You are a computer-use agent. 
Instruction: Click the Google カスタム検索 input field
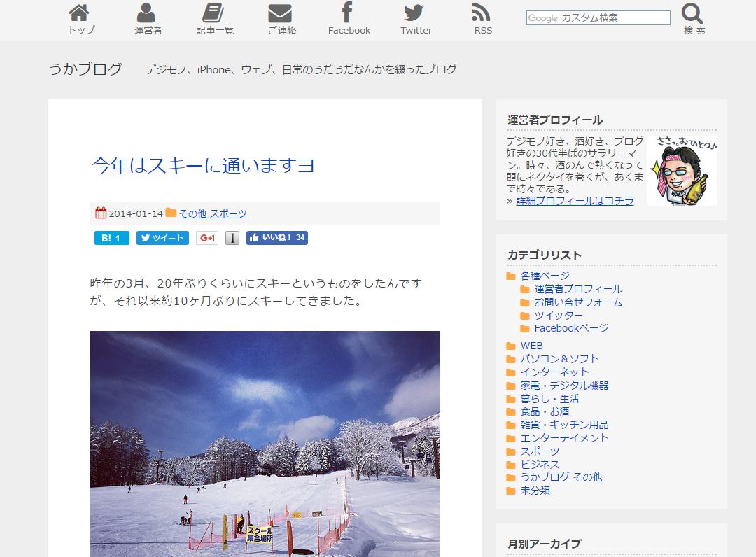[x=598, y=18]
